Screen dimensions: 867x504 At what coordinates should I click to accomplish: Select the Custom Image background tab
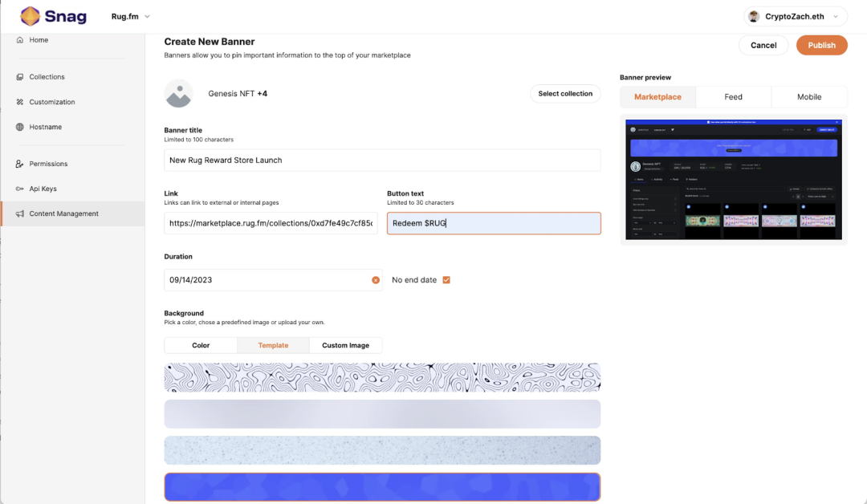coord(345,345)
